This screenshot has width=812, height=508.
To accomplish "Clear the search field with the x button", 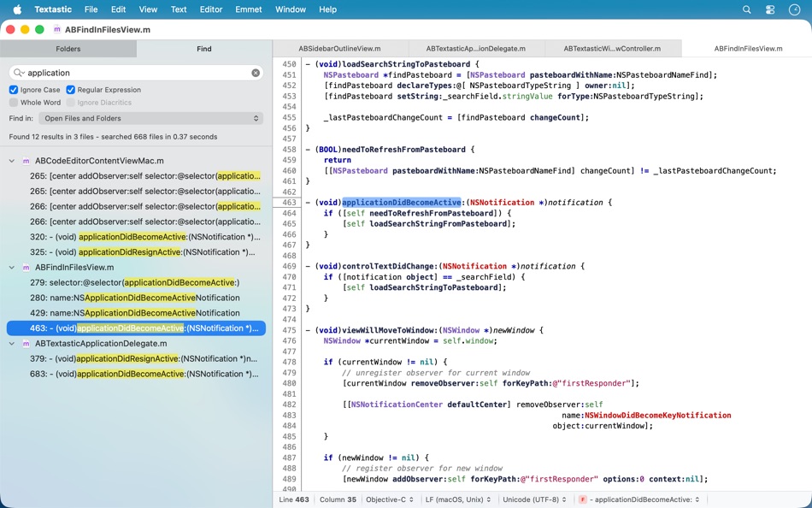I will (x=255, y=74).
